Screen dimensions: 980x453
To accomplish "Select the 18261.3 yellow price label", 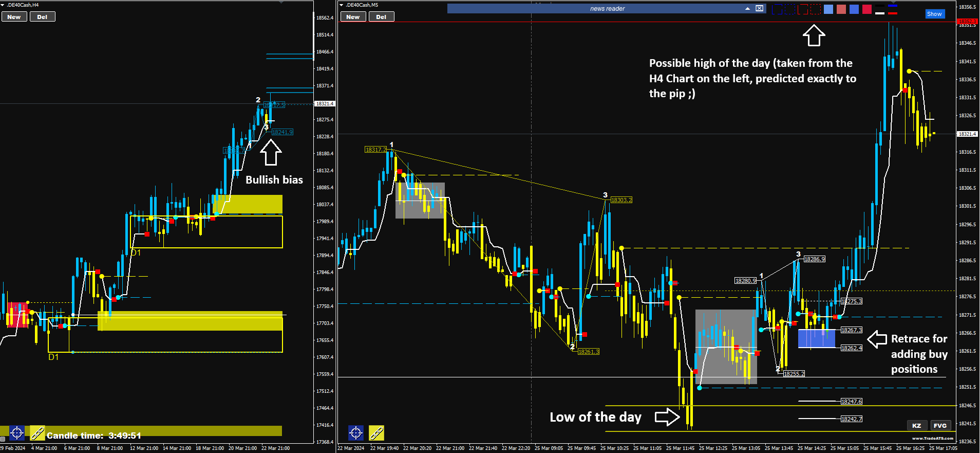I will (589, 352).
